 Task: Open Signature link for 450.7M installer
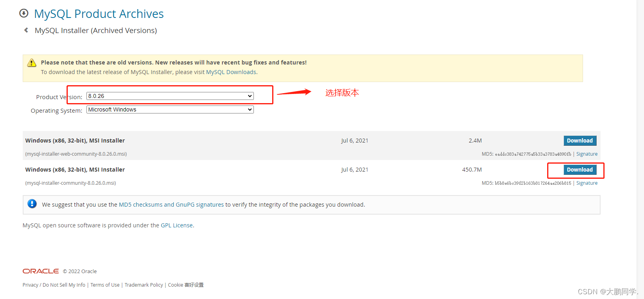(x=587, y=183)
